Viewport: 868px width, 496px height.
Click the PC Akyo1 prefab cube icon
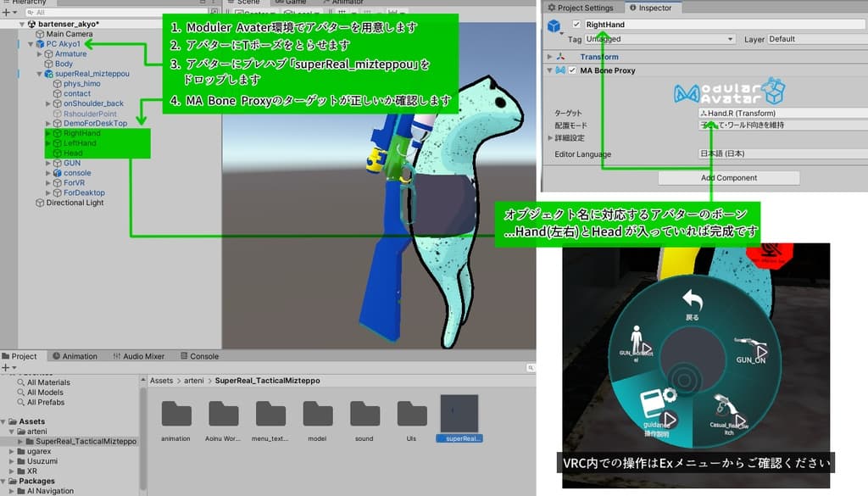pyautogui.click(x=40, y=44)
